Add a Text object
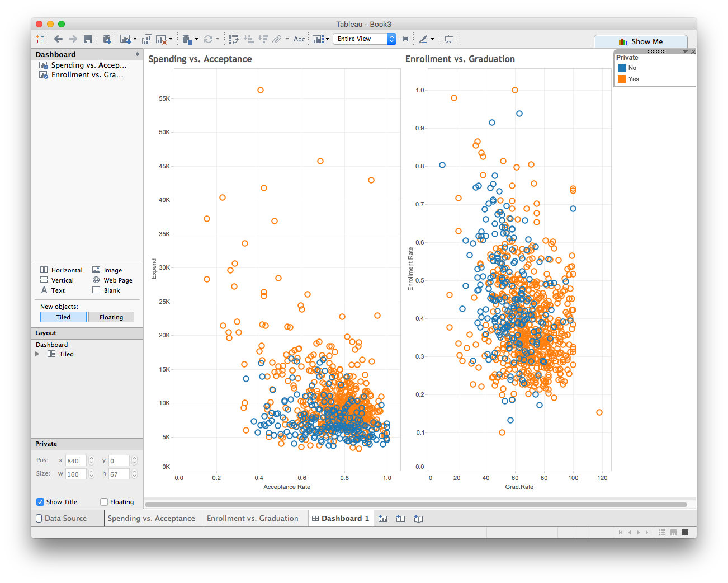The height and width of the screenshot is (583, 728). click(x=53, y=290)
